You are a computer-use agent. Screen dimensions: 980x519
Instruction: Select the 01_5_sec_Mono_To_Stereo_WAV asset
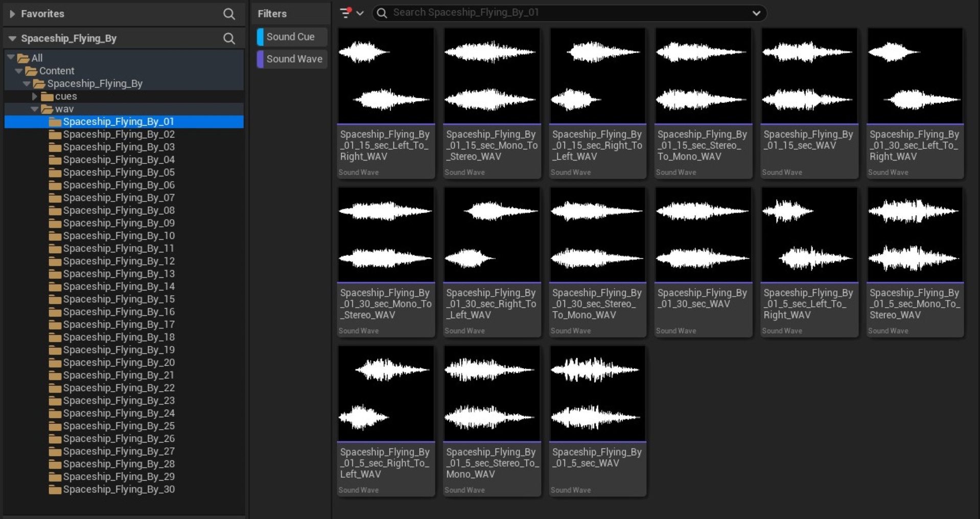(x=915, y=262)
